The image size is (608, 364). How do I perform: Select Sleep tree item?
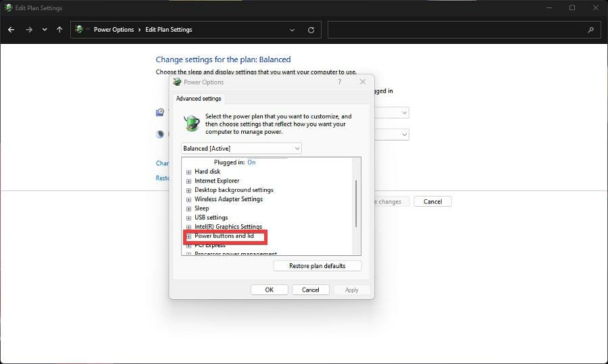click(x=201, y=208)
